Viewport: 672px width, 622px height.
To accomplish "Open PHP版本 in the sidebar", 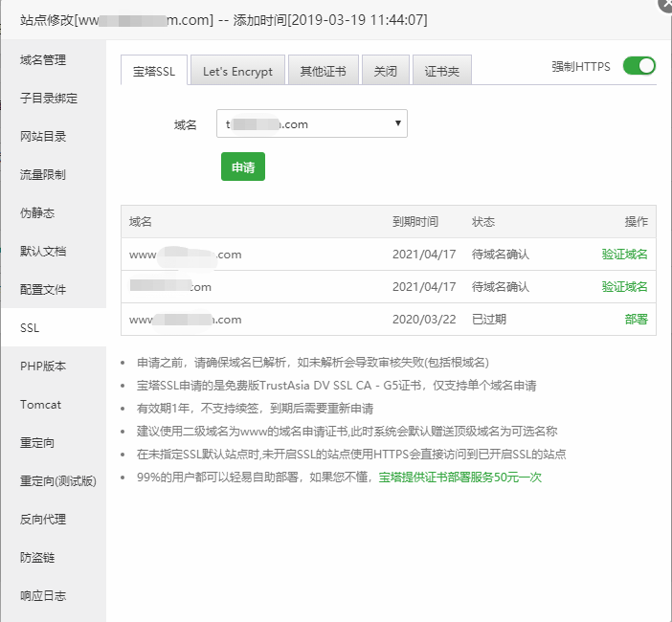I will (x=54, y=366).
